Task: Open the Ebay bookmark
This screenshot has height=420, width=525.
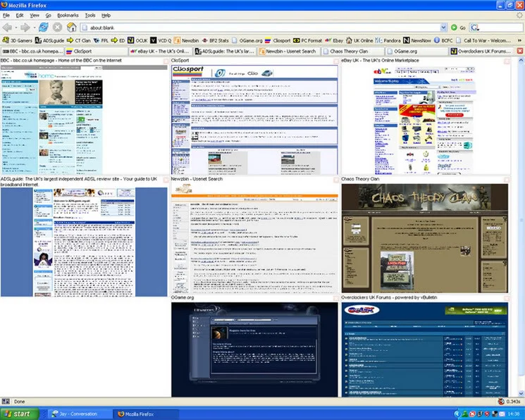Action: 334,40
